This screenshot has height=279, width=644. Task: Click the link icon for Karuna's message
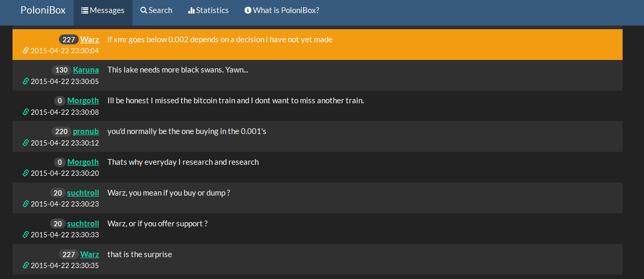[26, 81]
